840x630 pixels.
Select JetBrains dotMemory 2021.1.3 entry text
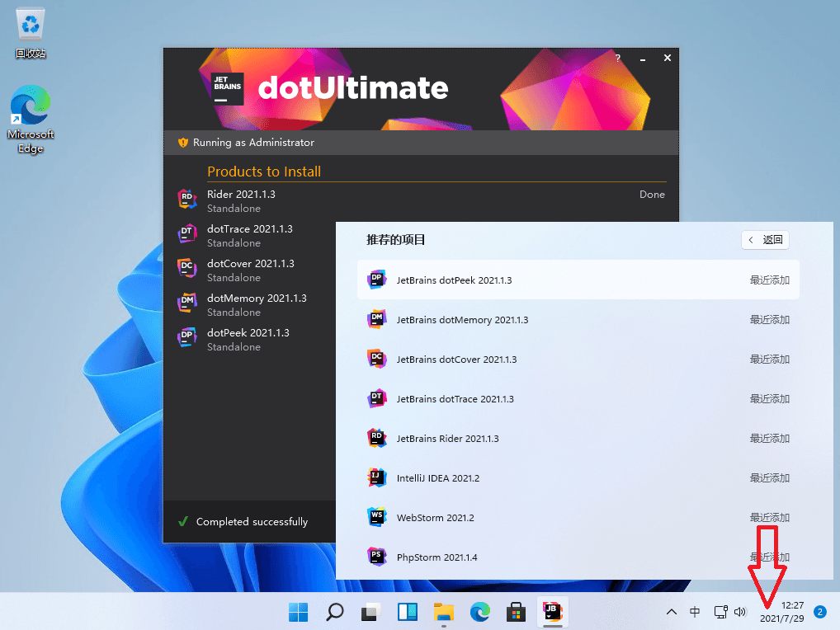pos(462,320)
